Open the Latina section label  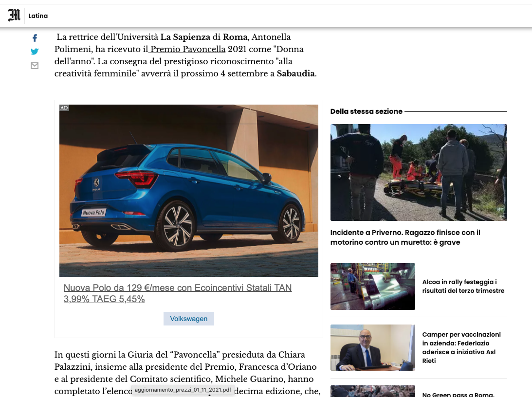38,16
